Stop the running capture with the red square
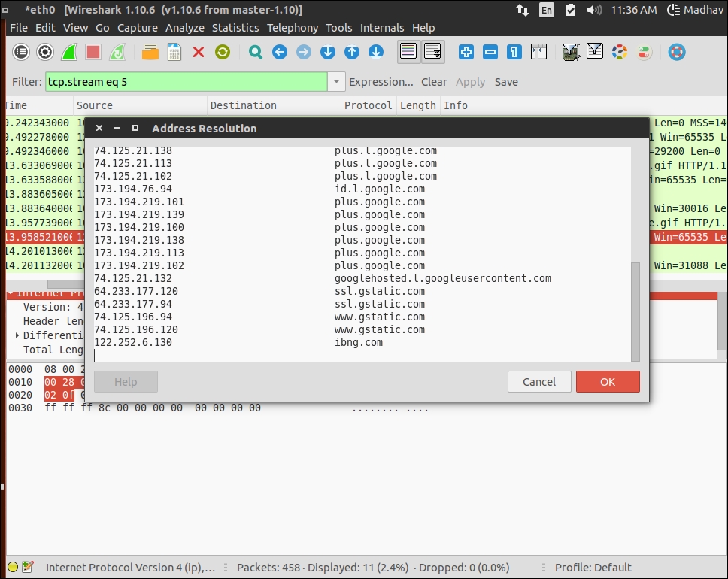The width and height of the screenshot is (728, 579). click(x=93, y=52)
